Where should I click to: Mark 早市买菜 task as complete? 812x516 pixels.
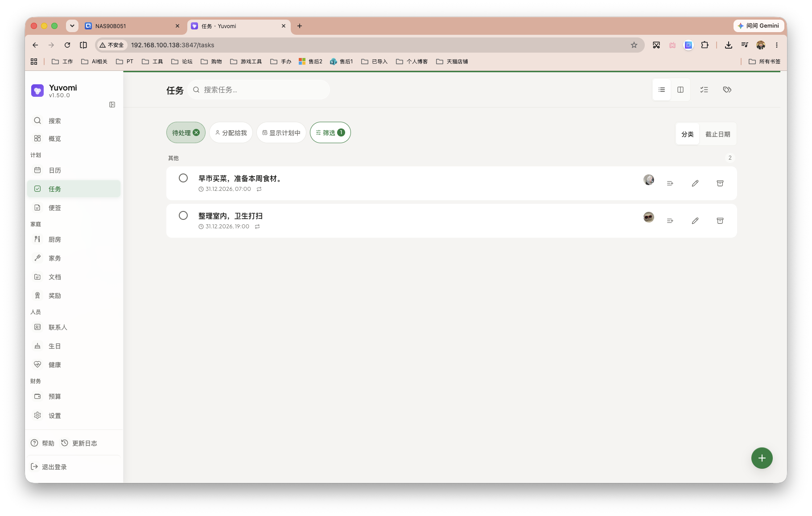[183, 178]
